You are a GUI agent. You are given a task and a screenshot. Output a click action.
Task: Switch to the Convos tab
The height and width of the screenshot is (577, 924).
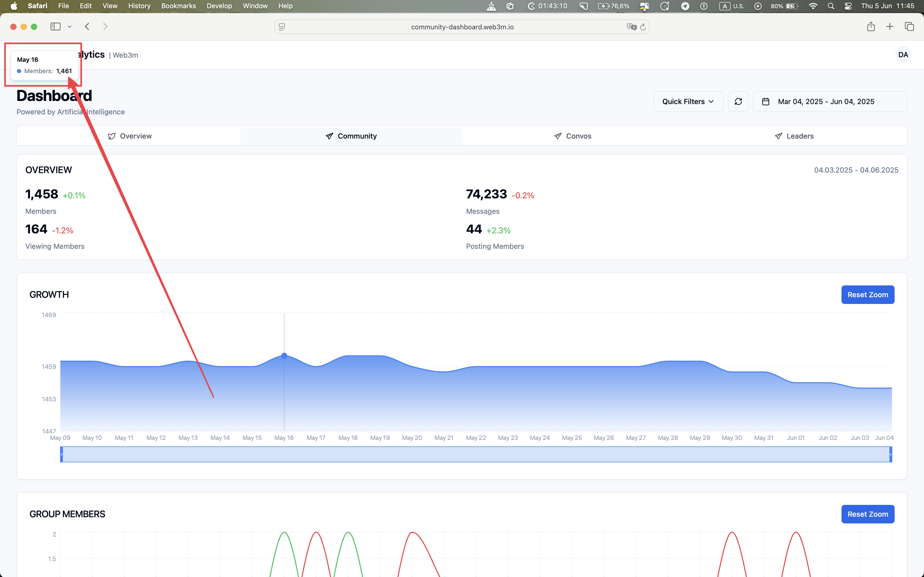pos(572,136)
